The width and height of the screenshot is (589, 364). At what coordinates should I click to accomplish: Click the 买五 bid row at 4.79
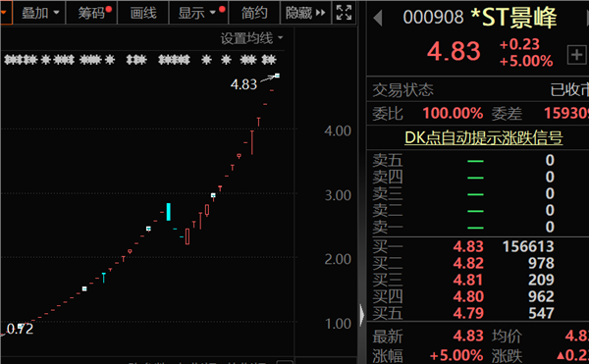click(x=478, y=313)
